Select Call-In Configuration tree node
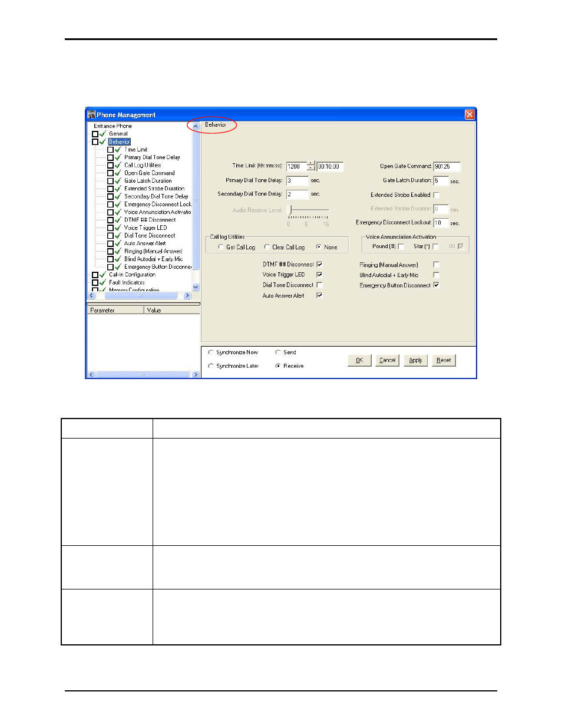 pos(132,275)
